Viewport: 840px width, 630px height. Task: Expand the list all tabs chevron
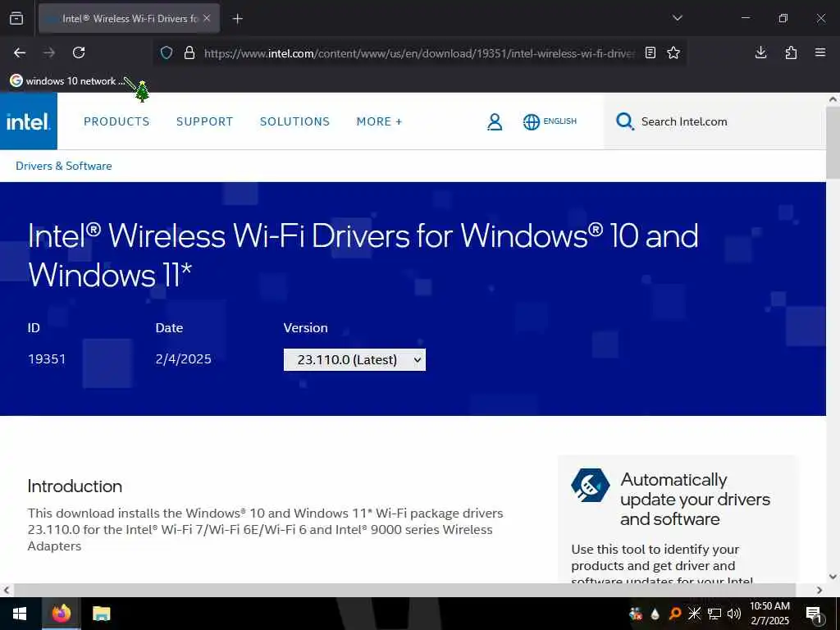click(x=677, y=18)
